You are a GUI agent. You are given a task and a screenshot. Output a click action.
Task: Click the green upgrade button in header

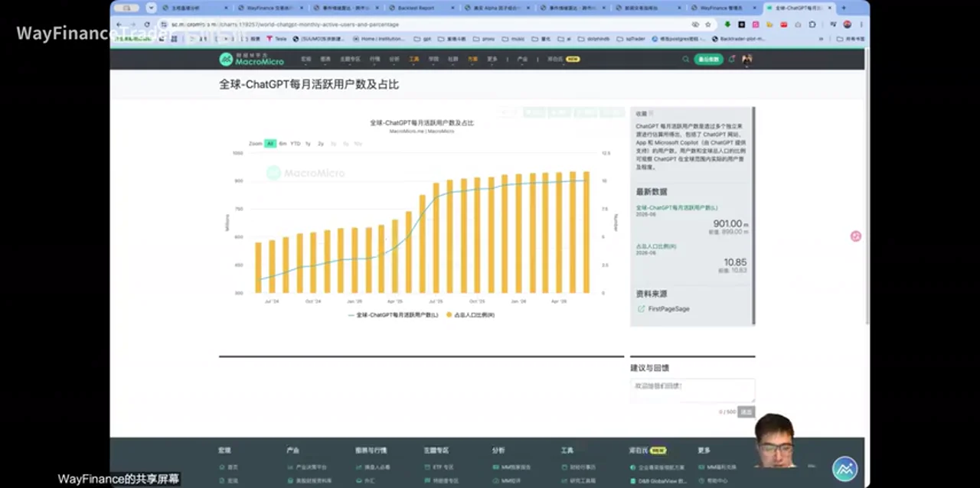pos(708,59)
